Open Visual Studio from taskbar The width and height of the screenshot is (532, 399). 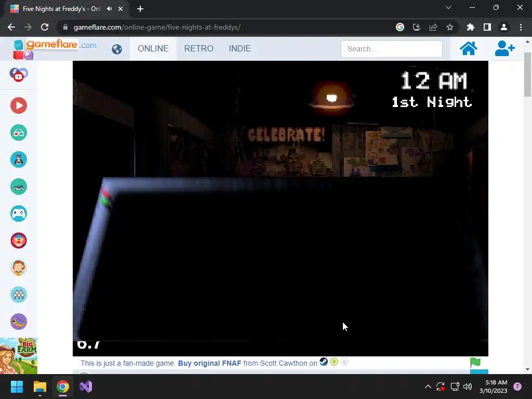pos(86,387)
